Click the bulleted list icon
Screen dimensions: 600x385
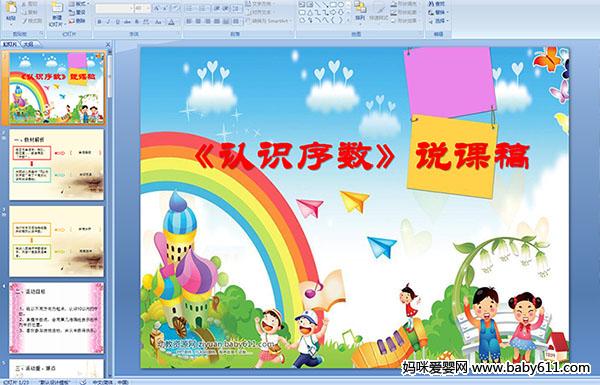(x=190, y=8)
